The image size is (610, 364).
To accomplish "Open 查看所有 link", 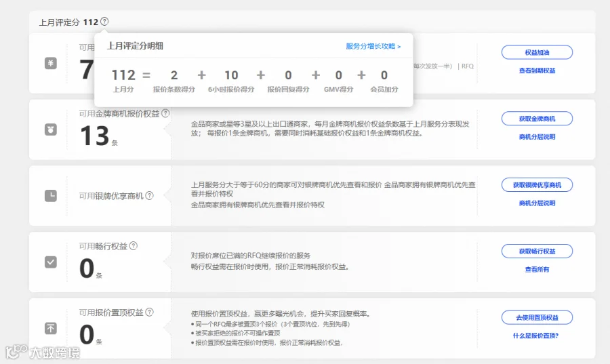I will (537, 269).
